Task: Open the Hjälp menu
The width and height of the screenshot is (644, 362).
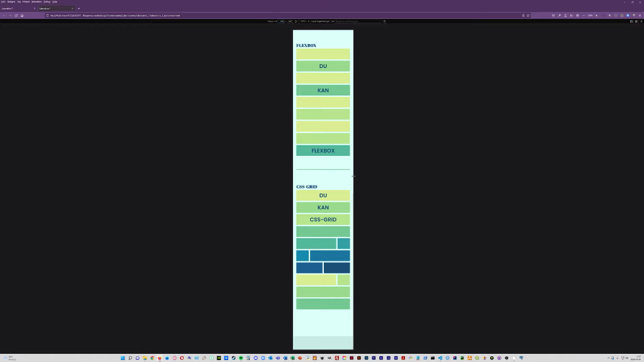Action: coord(55,2)
